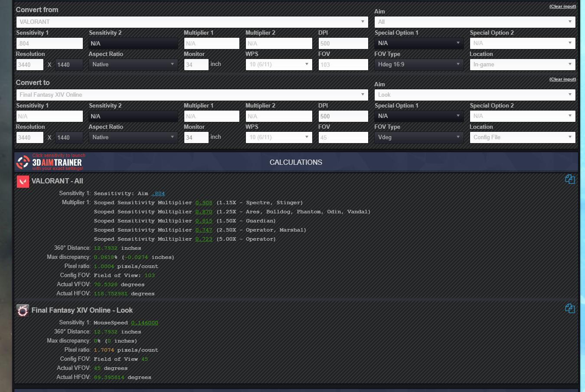Image resolution: width=585 pixels, height=392 pixels.
Task: Click VALORANT Actual VFOV value 70.5328
Action: 105,284
